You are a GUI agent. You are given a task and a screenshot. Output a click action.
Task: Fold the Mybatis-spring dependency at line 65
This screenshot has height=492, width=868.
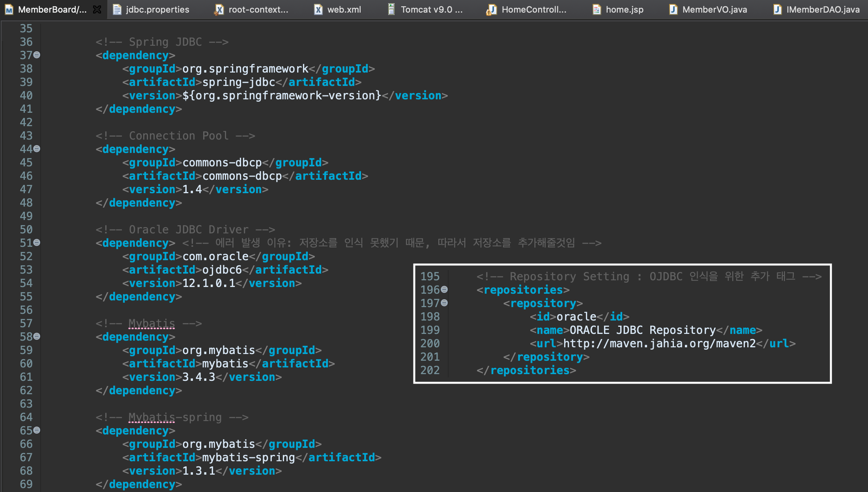click(x=37, y=430)
